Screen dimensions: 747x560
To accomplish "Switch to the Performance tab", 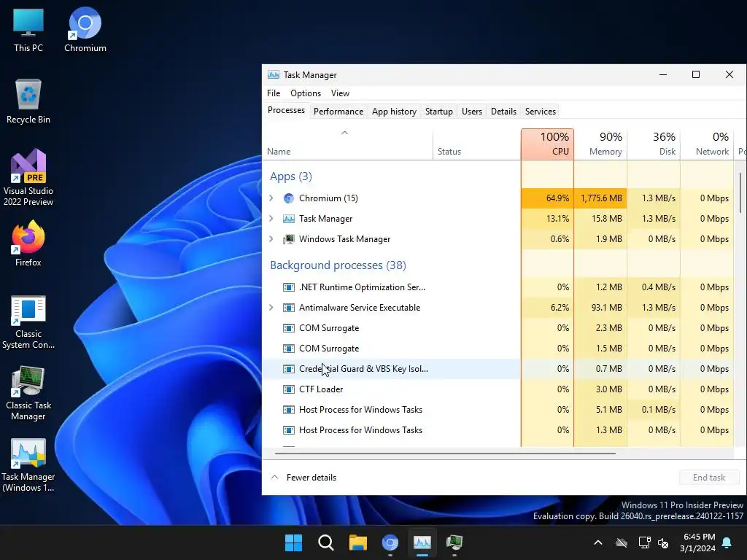I will tap(338, 112).
